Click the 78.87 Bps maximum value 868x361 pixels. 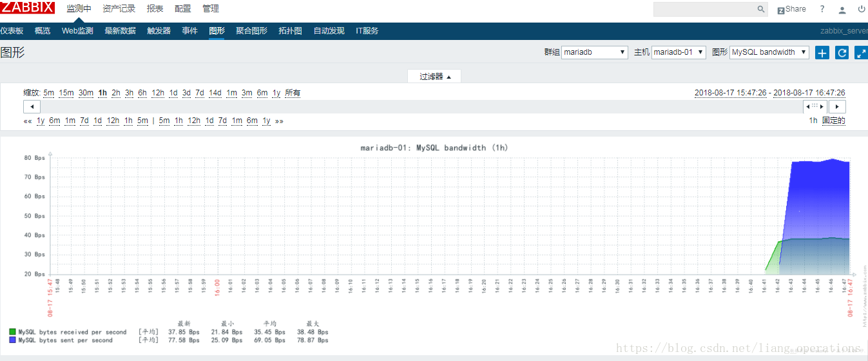[313, 340]
